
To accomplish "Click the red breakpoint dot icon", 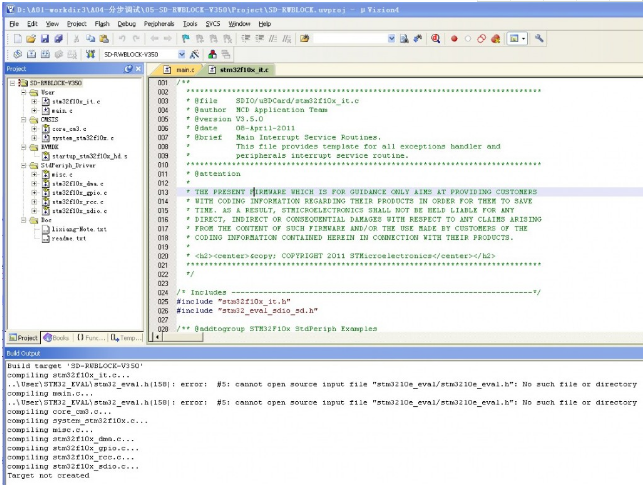I will tap(453, 38).
